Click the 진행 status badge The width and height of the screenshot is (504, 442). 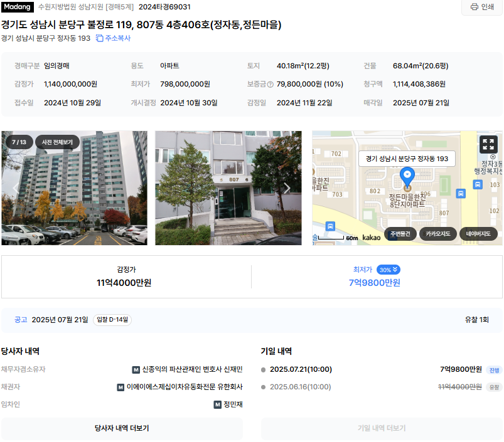point(494,370)
